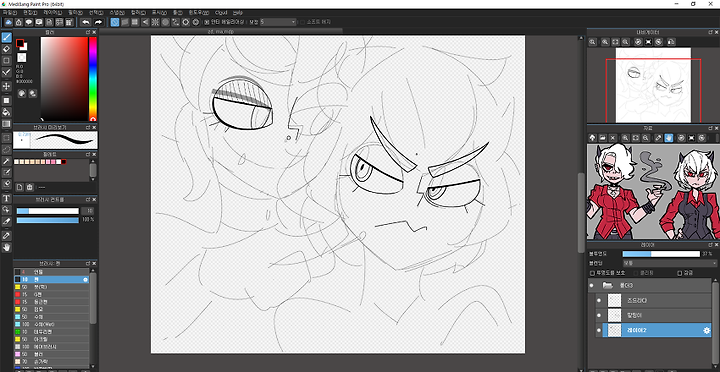Click the Undo arrow in top toolbar
The image size is (720, 372).
pos(85,22)
